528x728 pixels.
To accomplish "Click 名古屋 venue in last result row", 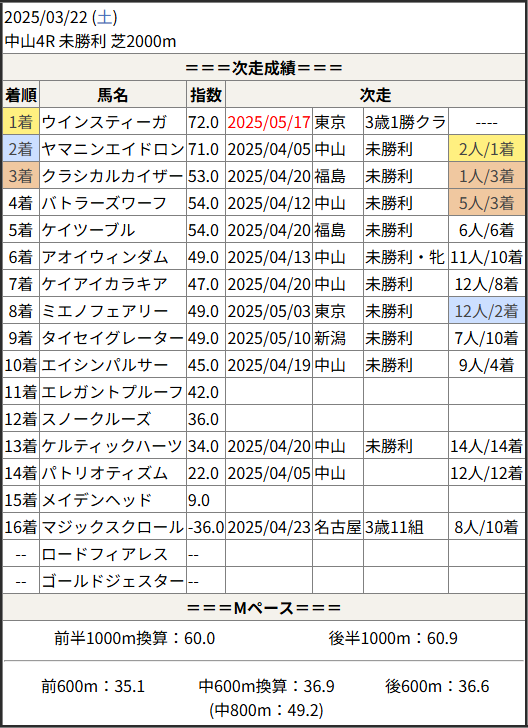I will coord(338,527).
